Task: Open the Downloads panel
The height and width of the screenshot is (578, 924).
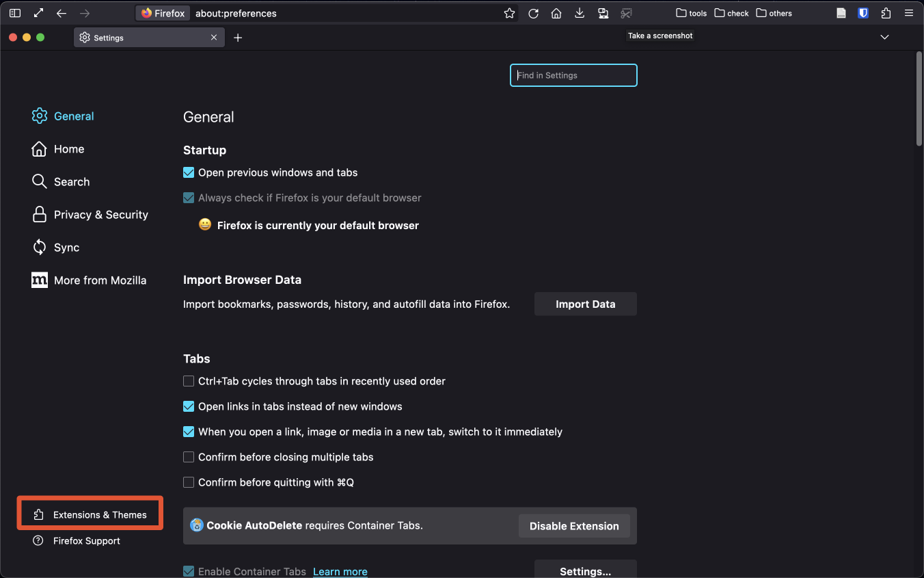Action: click(x=580, y=13)
